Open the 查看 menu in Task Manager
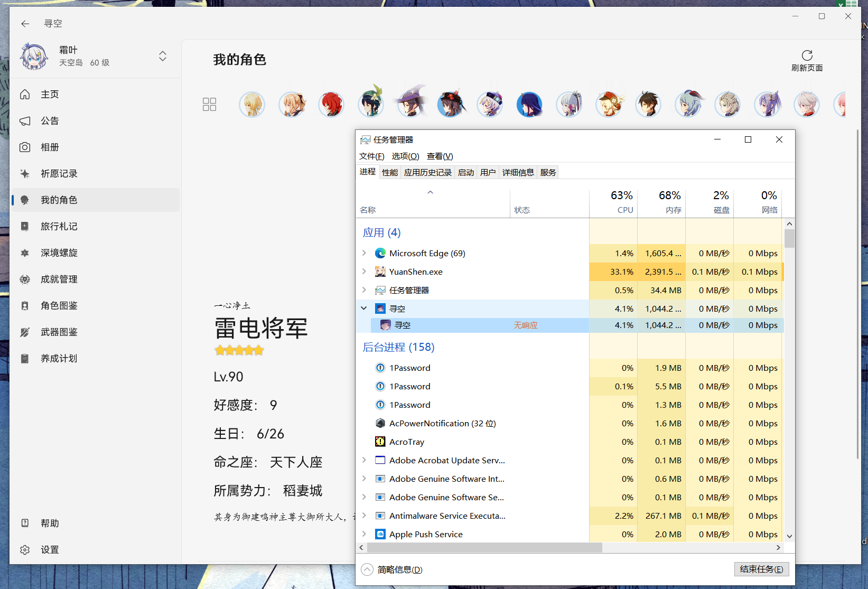Viewport: 868px width, 589px height. [x=438, y=156]
